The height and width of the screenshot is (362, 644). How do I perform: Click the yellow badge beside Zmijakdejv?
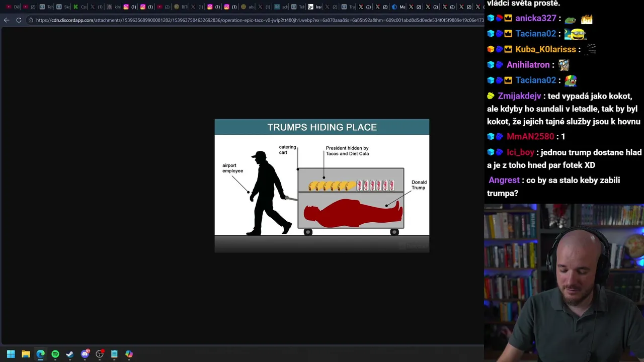click(491, 96)
